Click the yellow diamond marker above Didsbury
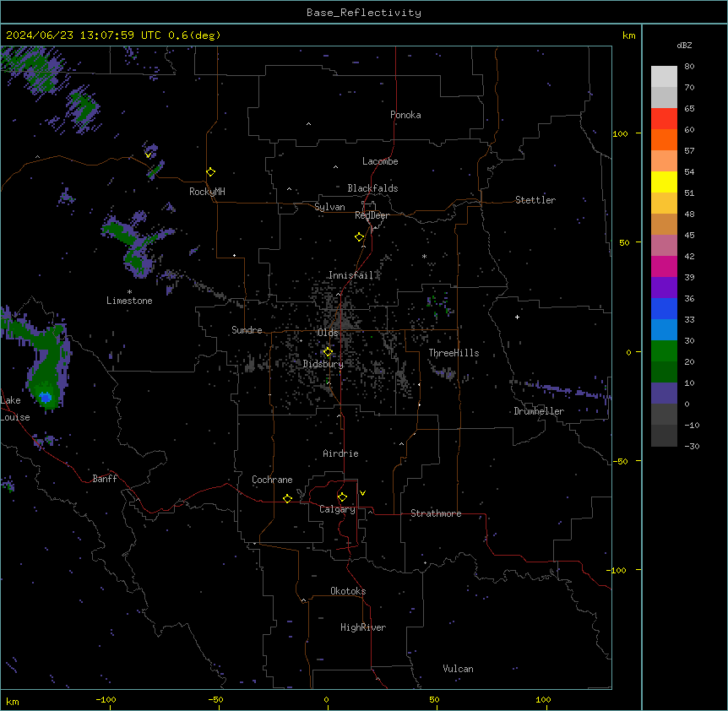Image resolution: width=728 pixels, height=711 pixels. (328, 352)
